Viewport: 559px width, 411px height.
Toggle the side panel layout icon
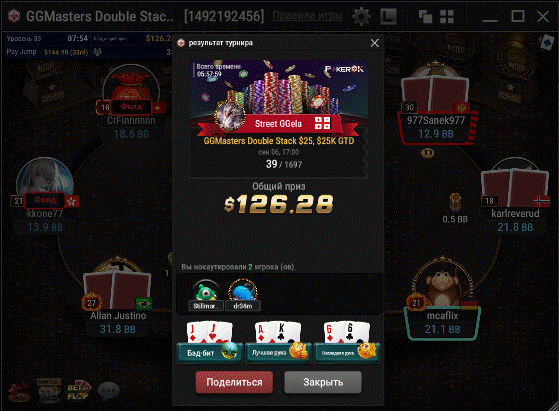(x=389, y=16)
